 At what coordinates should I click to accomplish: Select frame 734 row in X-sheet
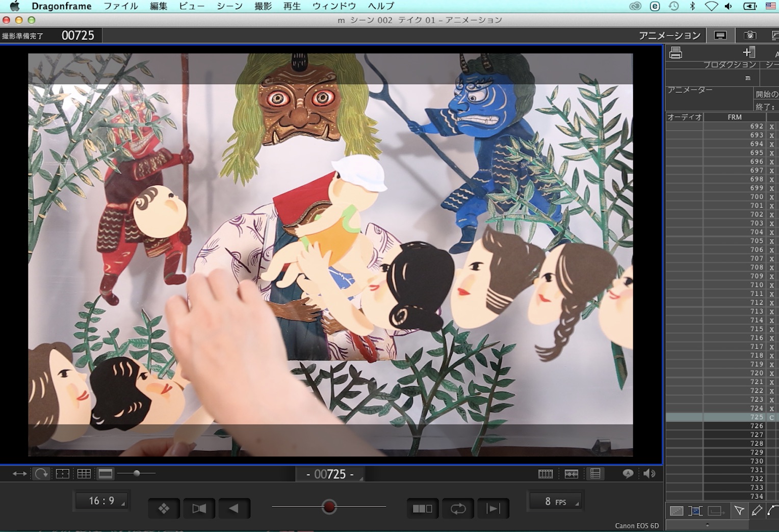click(x=722, y=496)
